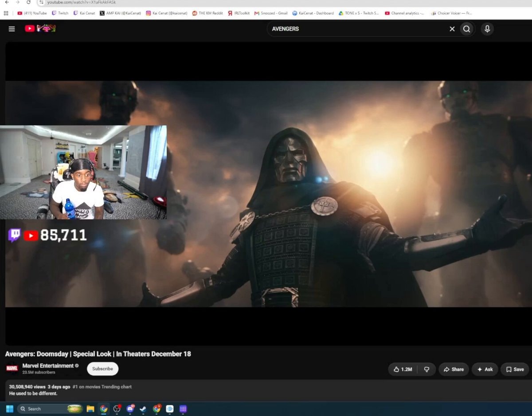The image size is (532, 416).
Task: Open Steam from taskbar
Action: point(143,408)
